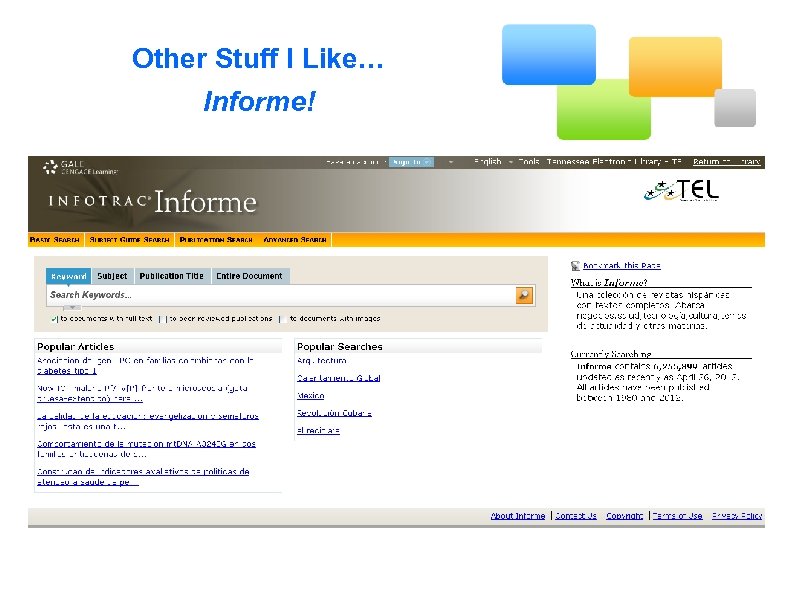
Task: Select the Keyword search tab
Action: coord(68,276)
